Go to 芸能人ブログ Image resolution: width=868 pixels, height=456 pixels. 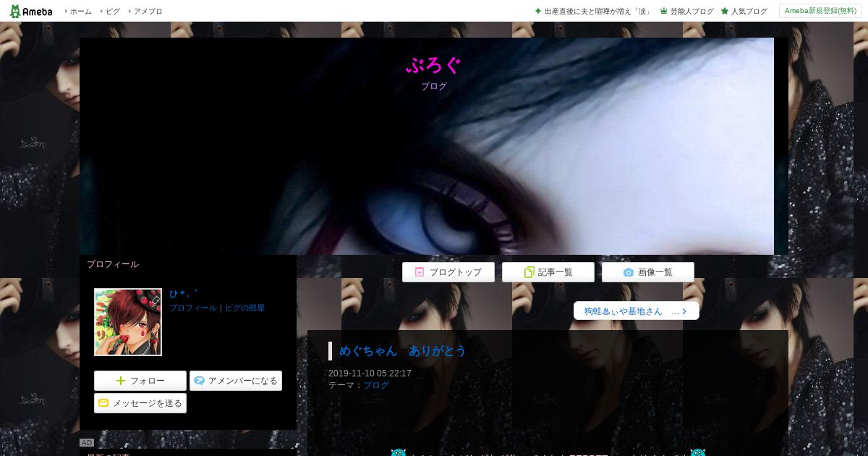coord(692,12)
